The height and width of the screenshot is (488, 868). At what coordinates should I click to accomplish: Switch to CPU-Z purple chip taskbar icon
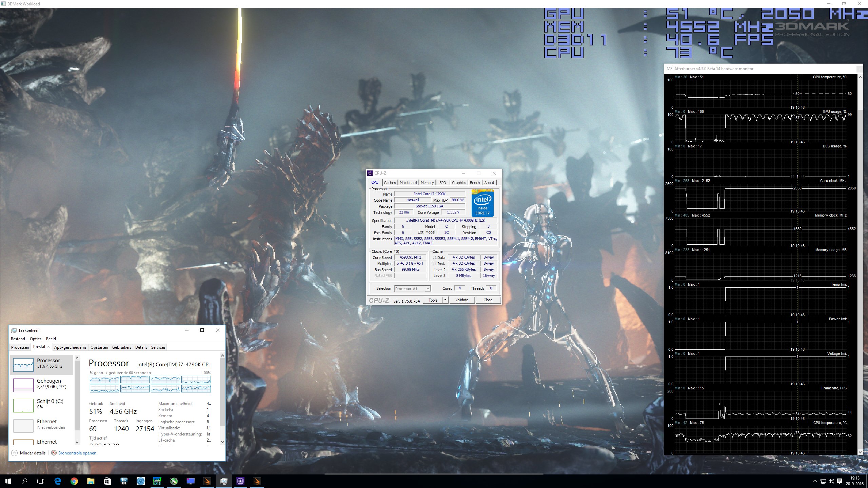tap(240, 481)
